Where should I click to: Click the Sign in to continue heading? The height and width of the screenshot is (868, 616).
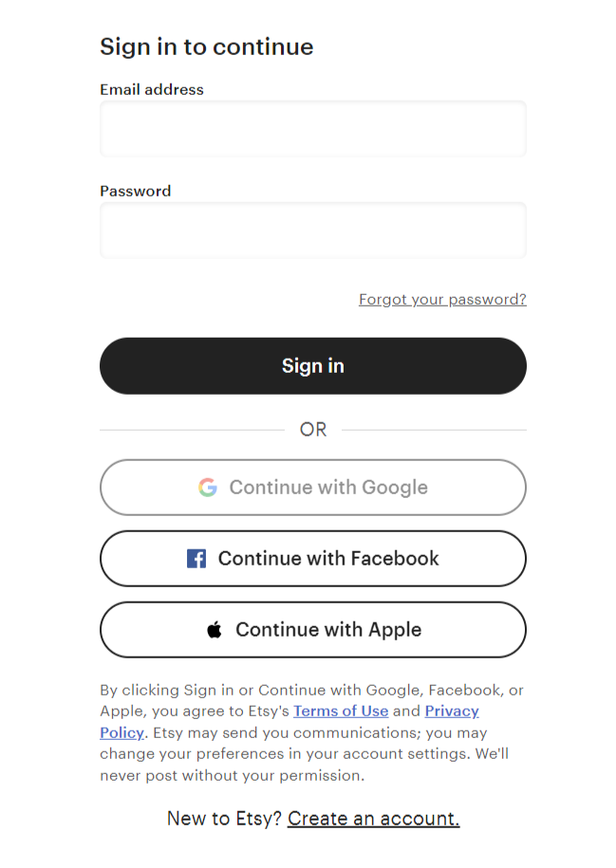[207, 46]
